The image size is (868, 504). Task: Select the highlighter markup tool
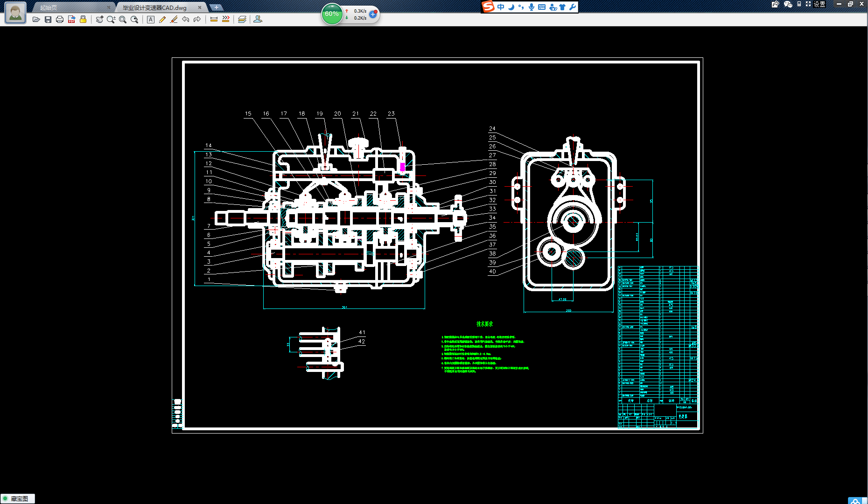coord(174,20)
